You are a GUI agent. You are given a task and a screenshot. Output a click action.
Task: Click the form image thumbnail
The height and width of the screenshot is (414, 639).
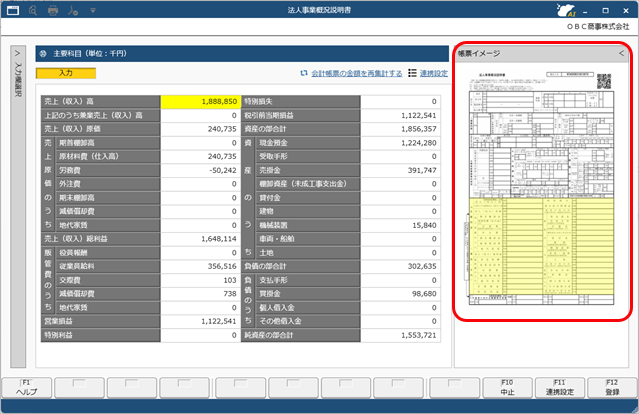pyautogui.click(x=541, y=189)
